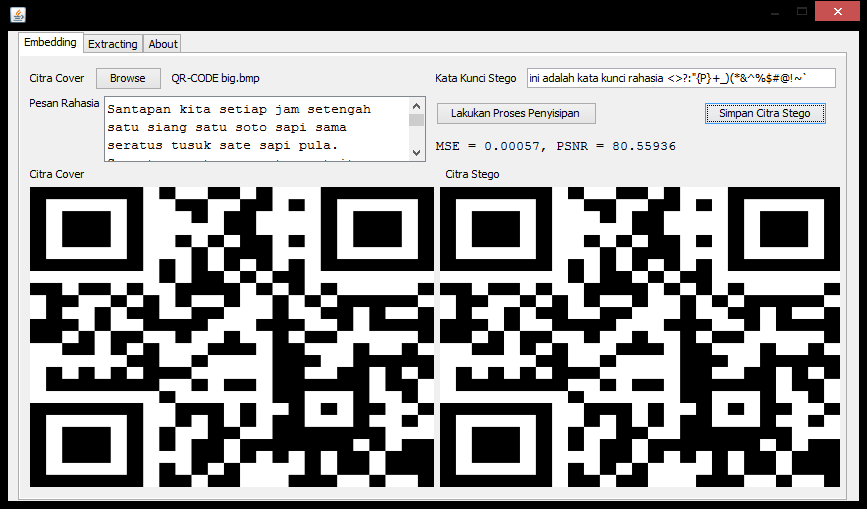Click the secret message scrollbar down arrow
The image size is (867, 509).
[x=417, y=152]
